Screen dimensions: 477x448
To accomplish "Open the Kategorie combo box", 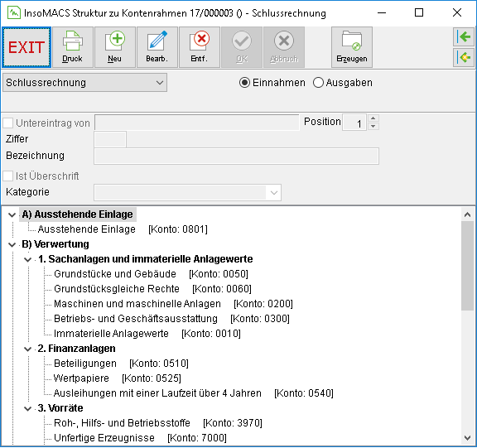I will tap(187, 192).
